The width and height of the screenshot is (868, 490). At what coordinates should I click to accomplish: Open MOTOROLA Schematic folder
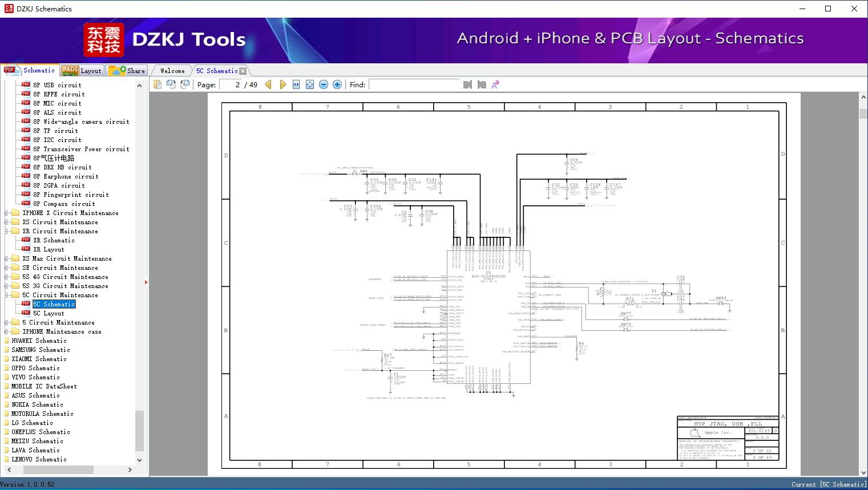[x=42, y=414]
